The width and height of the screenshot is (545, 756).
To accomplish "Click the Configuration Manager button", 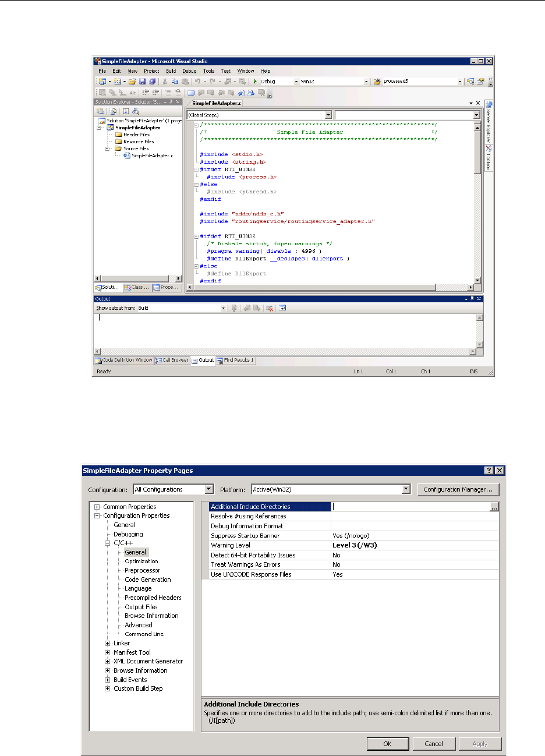I will click(x=458, y=490).
